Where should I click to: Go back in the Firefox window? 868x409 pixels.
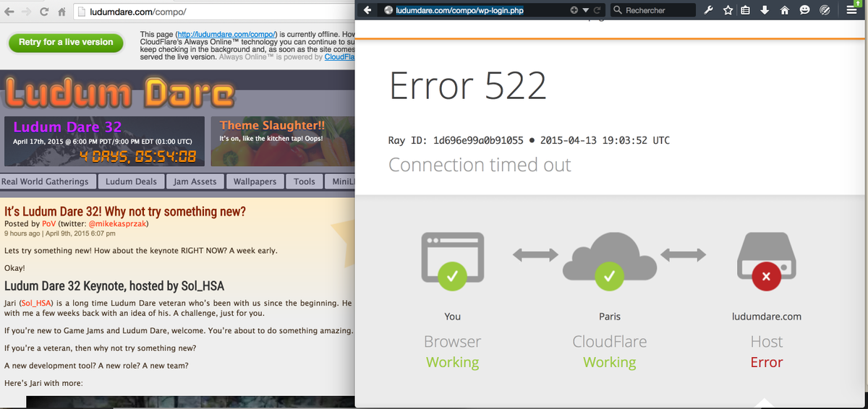[367, 10]
